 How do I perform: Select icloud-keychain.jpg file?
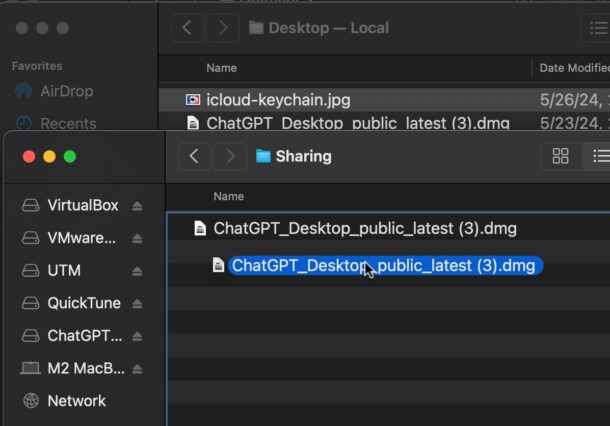coord(277,100)
